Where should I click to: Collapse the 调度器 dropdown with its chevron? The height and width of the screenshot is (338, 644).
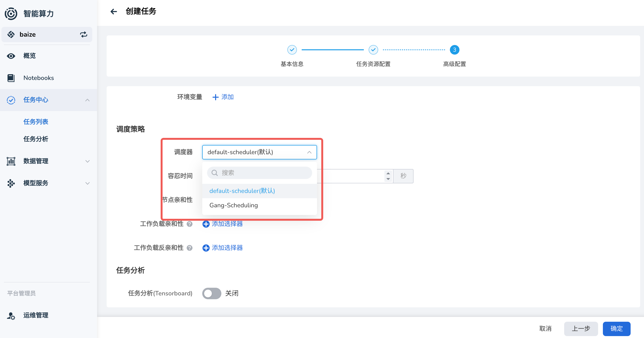click(x=309, y=152)
